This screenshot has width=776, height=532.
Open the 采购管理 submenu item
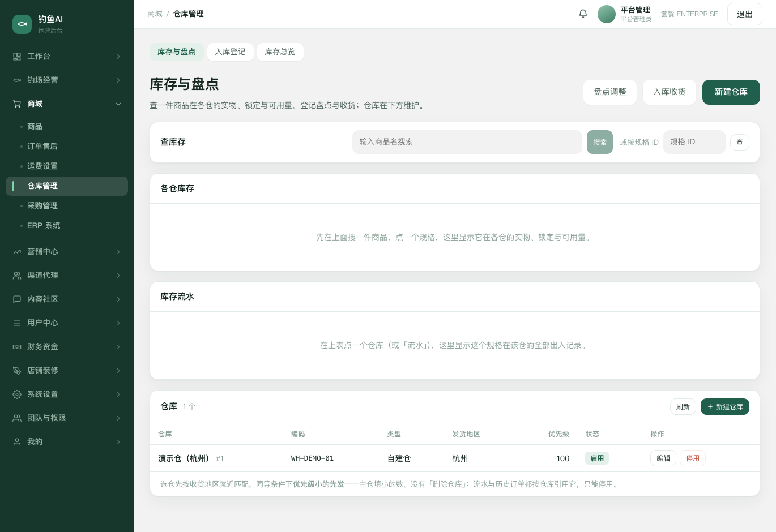(x=67, y=206)
